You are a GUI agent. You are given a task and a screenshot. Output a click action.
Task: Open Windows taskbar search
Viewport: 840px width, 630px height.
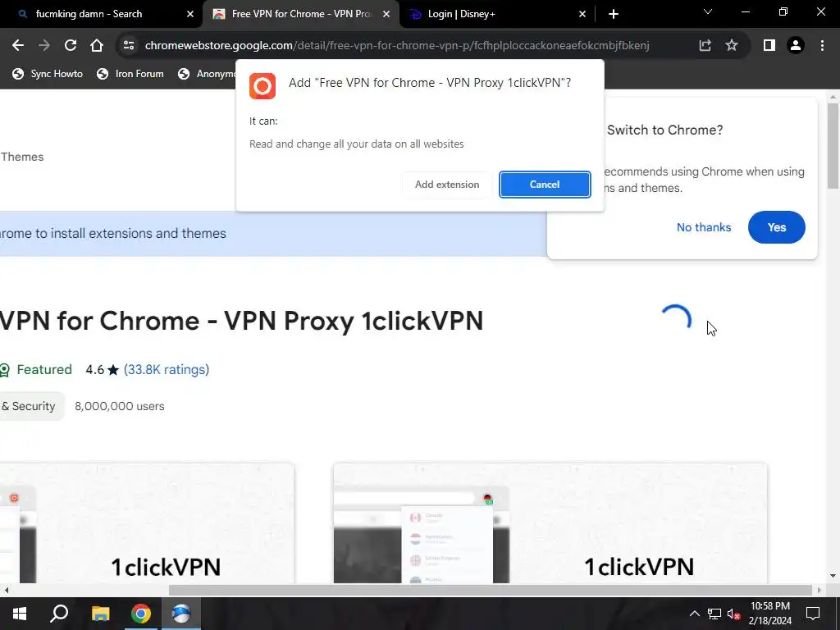coord(59,614)
